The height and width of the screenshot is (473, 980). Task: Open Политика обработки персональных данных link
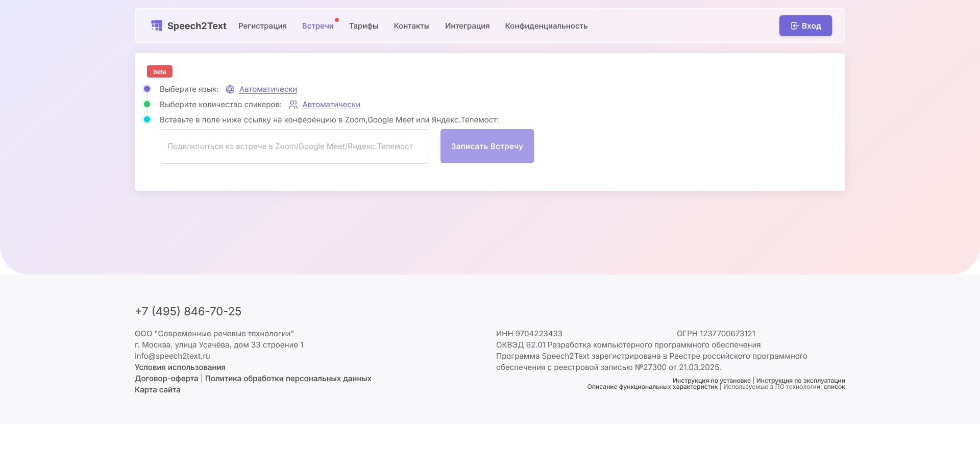tap(288, 379)
